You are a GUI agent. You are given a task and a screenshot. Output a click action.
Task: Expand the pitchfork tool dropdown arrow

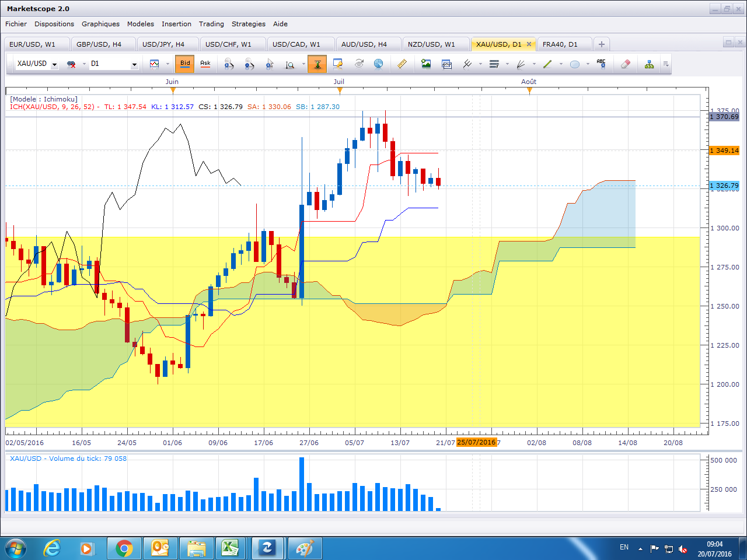[480, 64]
